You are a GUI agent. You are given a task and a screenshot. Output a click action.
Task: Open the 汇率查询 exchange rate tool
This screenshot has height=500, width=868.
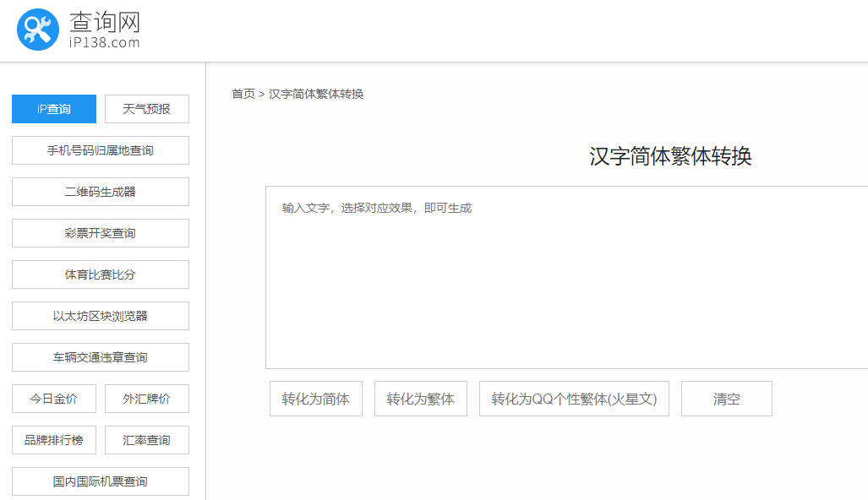[x=146, y=439]
